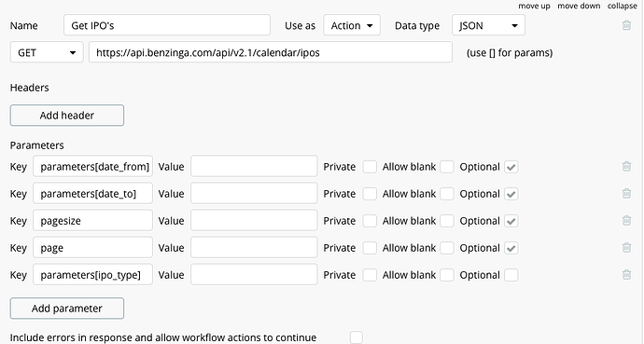The height and width of the screenshot is (344, 644).
Task: Click the Add header button
Action: tap(67, 116)
